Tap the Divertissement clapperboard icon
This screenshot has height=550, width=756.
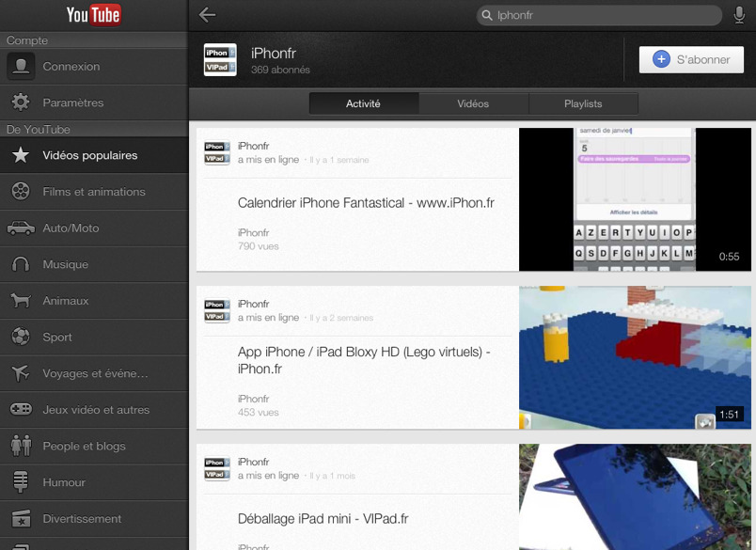[x=21, y=519]
